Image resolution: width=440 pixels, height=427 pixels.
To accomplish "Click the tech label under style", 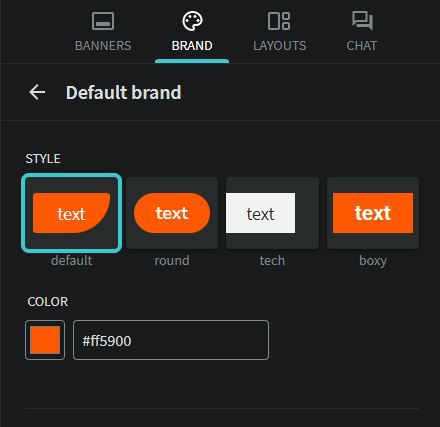I will [272, 260].
